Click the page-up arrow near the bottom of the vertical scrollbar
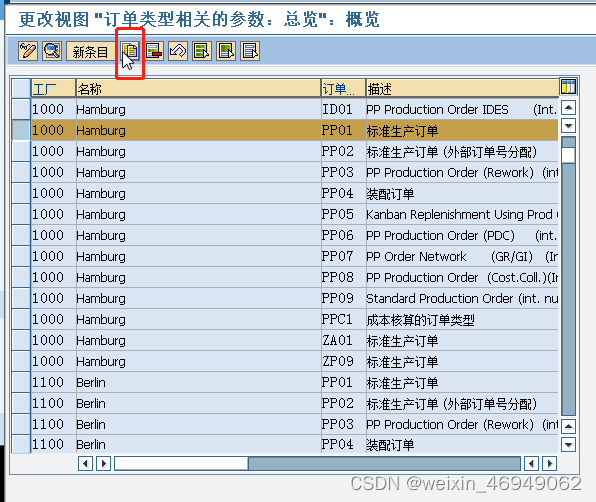The height and width of the screenshot is (502, 596). 568,426
